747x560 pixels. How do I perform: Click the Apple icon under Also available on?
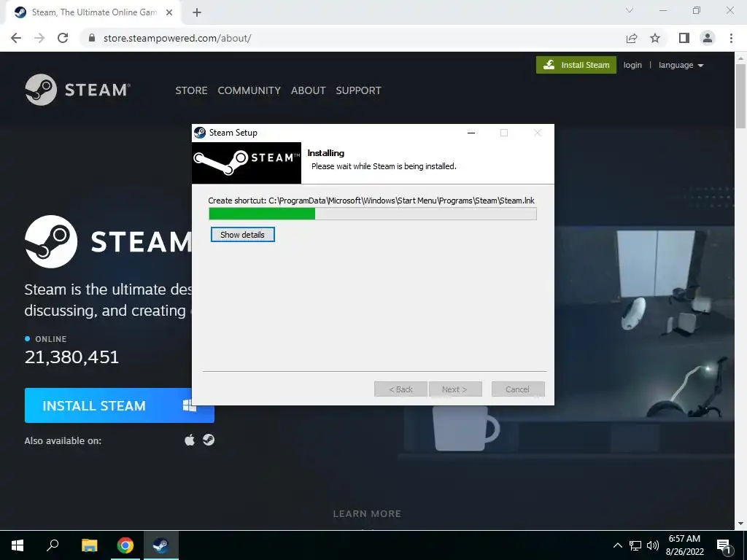pyautogui.click(x=190, y=440)
